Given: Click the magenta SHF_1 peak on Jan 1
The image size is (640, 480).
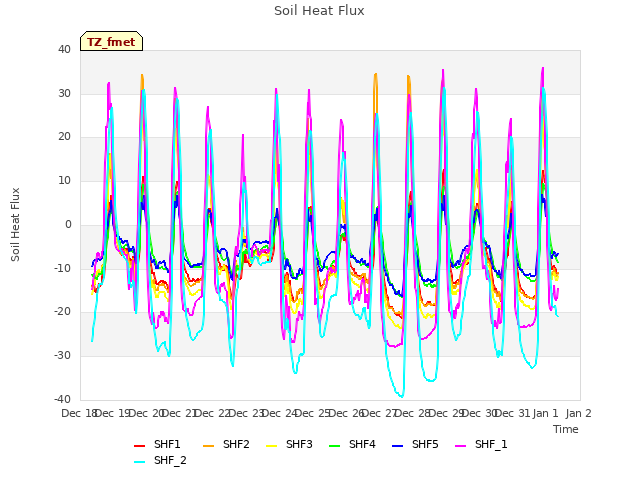Looking at the screenshot, I should [x=543, y=68].
